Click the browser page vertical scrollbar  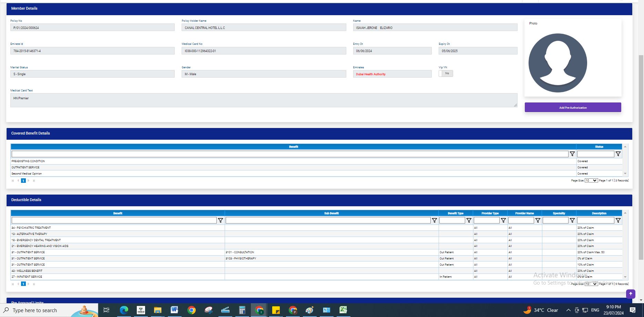pyautogui.click(x=641, y=155)
